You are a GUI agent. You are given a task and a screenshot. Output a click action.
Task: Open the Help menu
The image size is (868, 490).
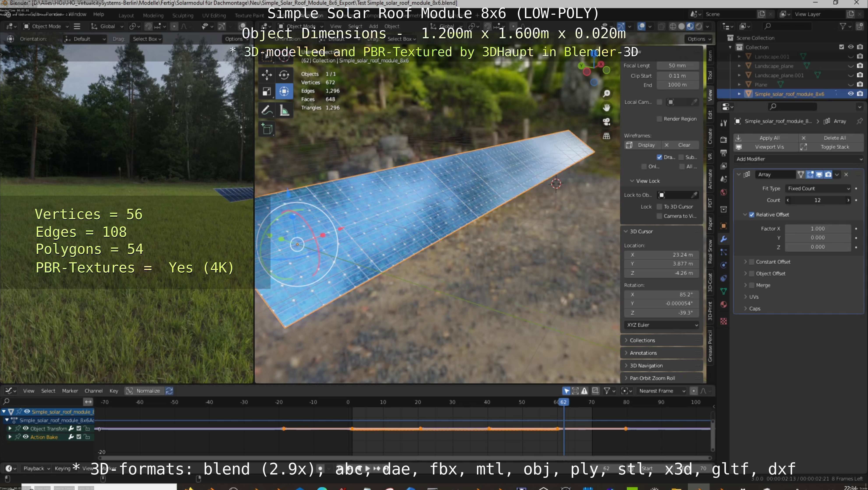pyautogui.click(x=98, y=14)
